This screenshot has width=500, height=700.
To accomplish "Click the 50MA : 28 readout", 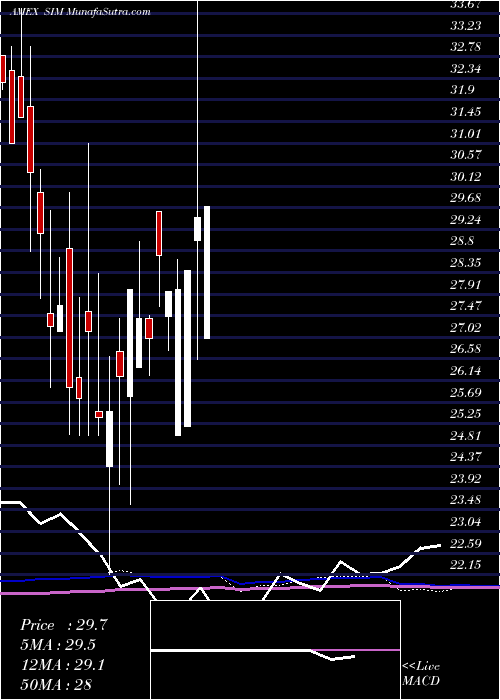I will point(56,685).
